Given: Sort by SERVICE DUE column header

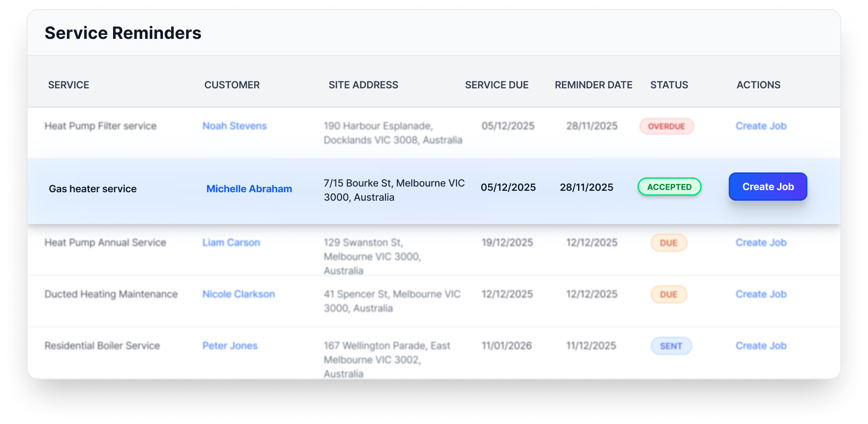Looking at the screenshot, I should [497, 85].
